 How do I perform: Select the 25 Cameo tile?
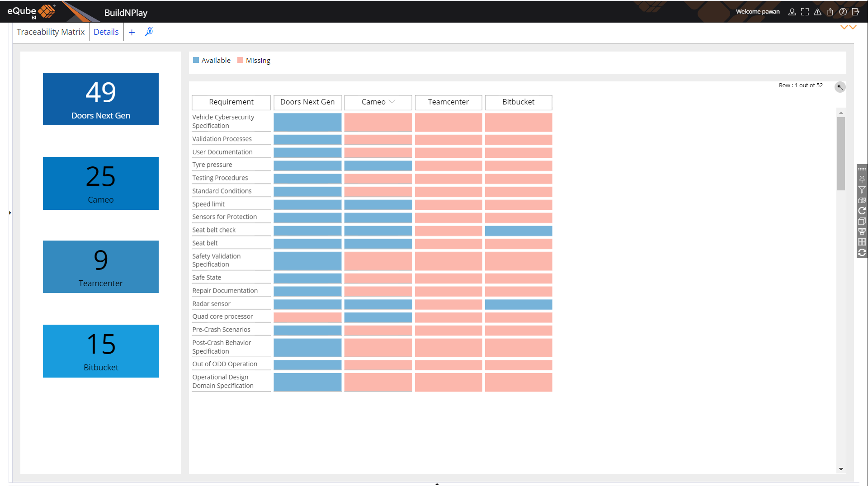[x=101, y=183]
